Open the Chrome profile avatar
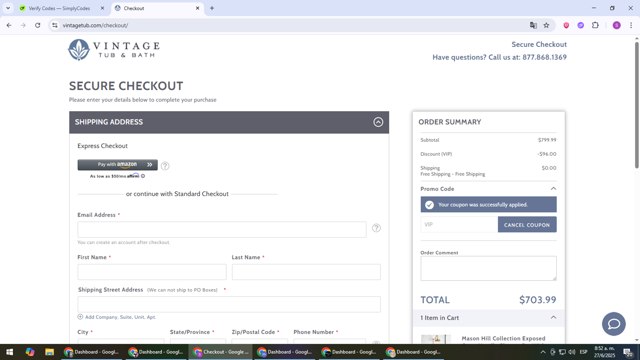Screen dimensions: 640x360 point(616,25)
